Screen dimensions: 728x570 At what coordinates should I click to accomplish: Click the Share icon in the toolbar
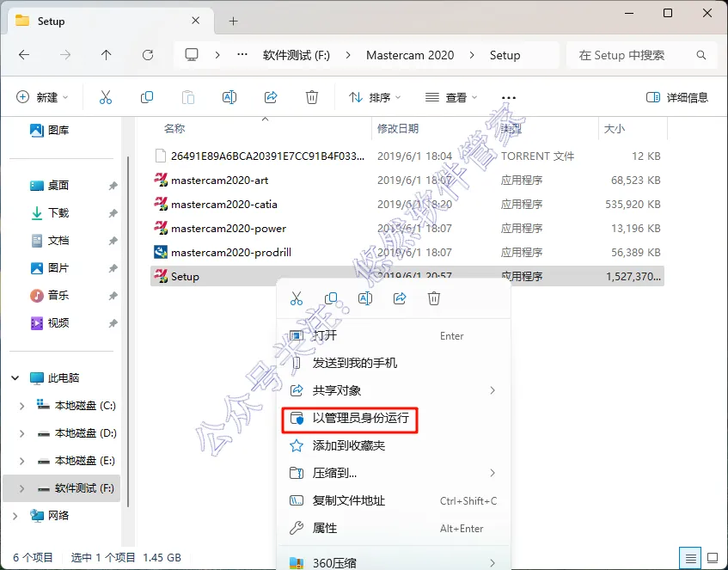(x=271, y=97)
